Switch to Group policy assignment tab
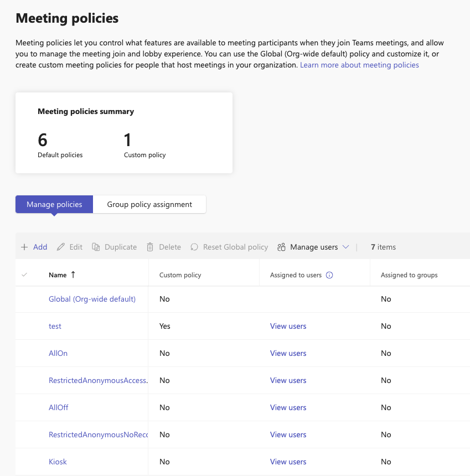Screen dimensions: 470x476 click(149, 204)
